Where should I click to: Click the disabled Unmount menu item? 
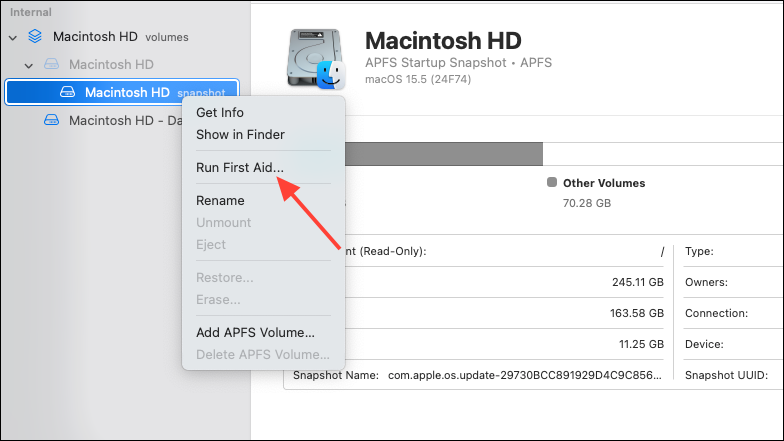pos(224,222)
